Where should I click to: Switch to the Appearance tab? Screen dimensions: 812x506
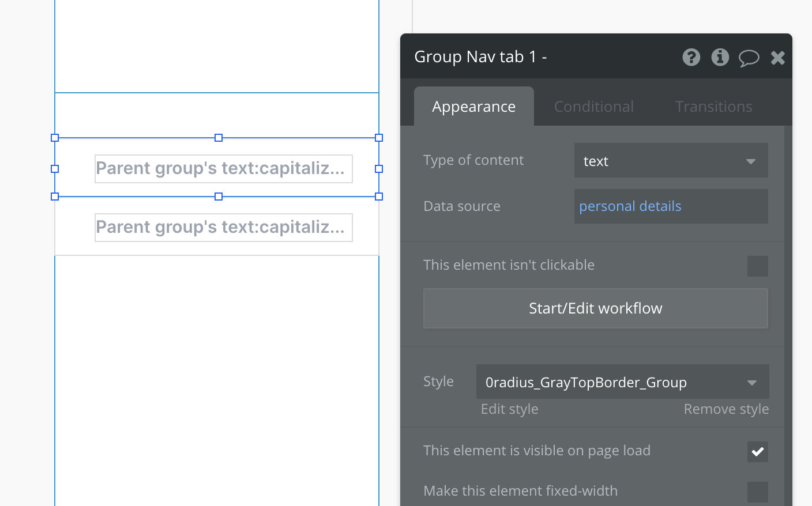point(474,107)
